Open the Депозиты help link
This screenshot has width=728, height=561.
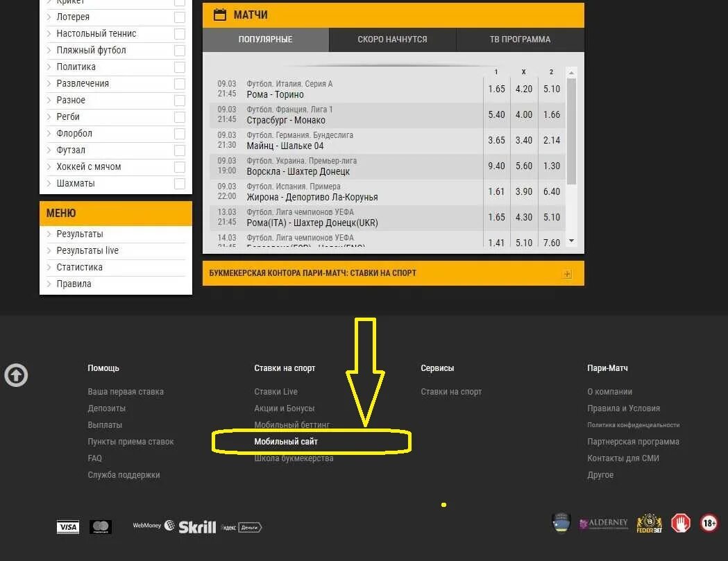pos(107,408)
